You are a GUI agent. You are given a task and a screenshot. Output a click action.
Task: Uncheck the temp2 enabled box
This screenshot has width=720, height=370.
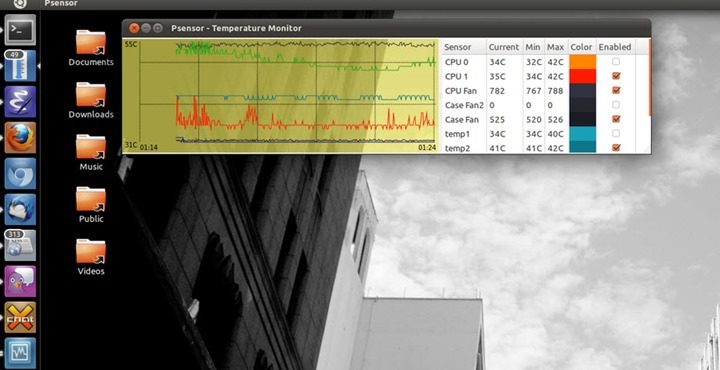point(616,148)
